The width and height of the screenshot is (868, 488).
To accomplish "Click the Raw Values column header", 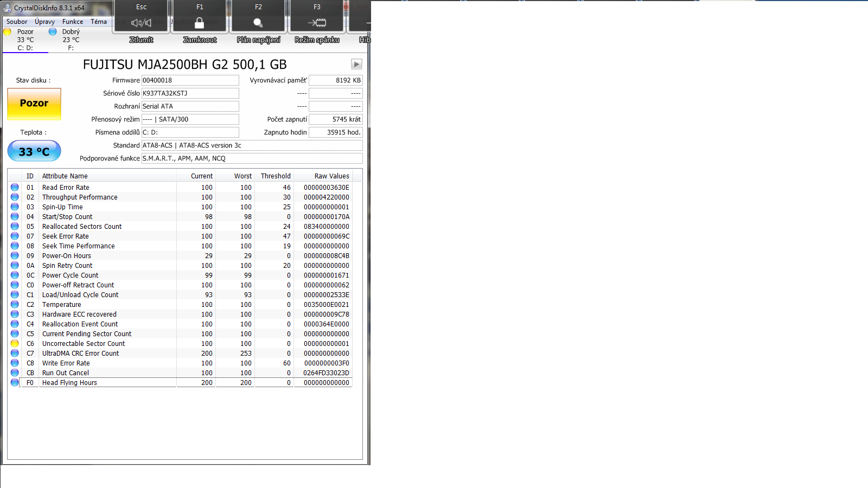I will (323, 176).
